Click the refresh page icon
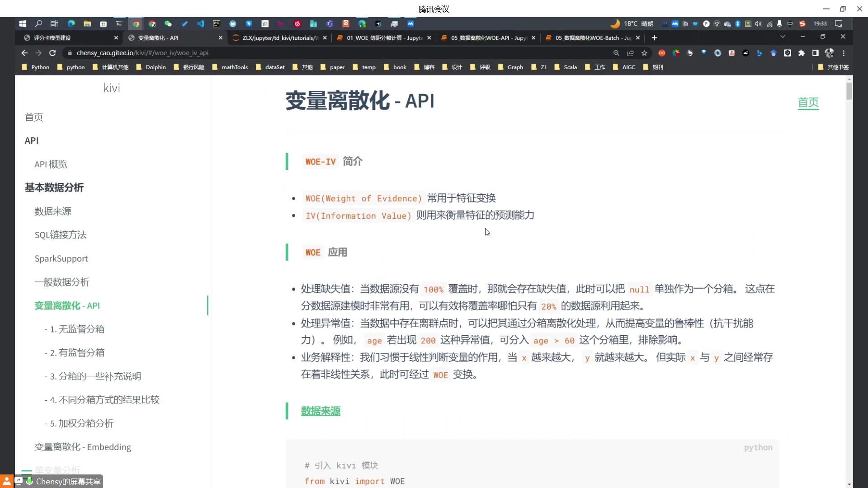The height and width of the screenshot is (488, 868). [x=52, y=52]
